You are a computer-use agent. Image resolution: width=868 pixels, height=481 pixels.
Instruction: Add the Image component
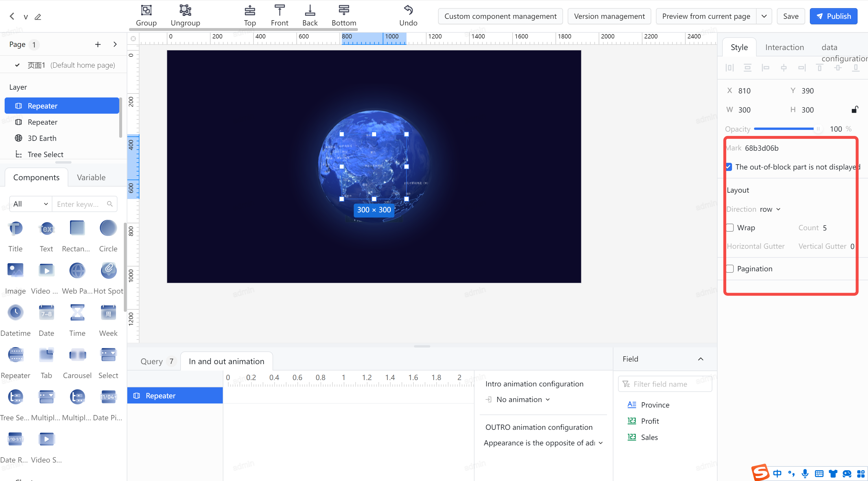coord(16,278)
